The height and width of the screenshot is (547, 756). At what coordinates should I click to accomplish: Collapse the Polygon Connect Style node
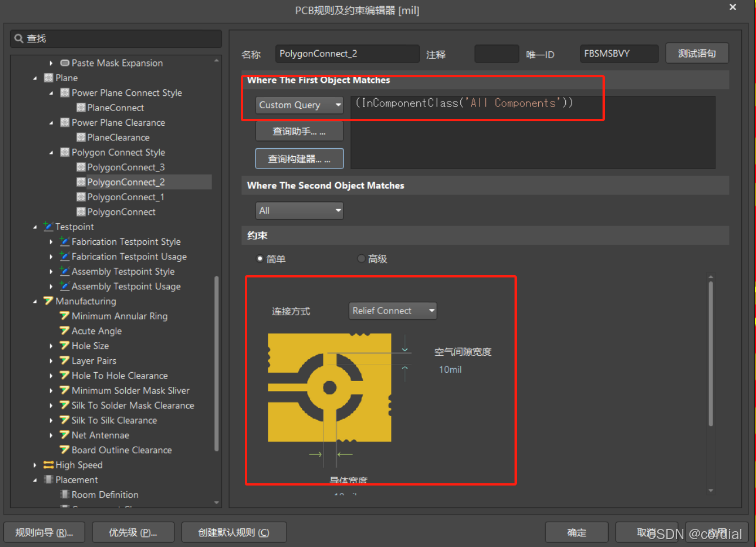(51, 152)
